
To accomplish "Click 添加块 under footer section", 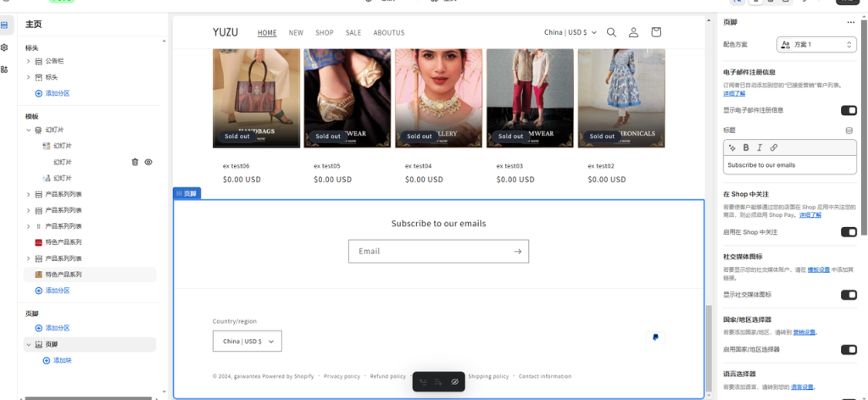I will pyautogui.click(x=58, y=361).
